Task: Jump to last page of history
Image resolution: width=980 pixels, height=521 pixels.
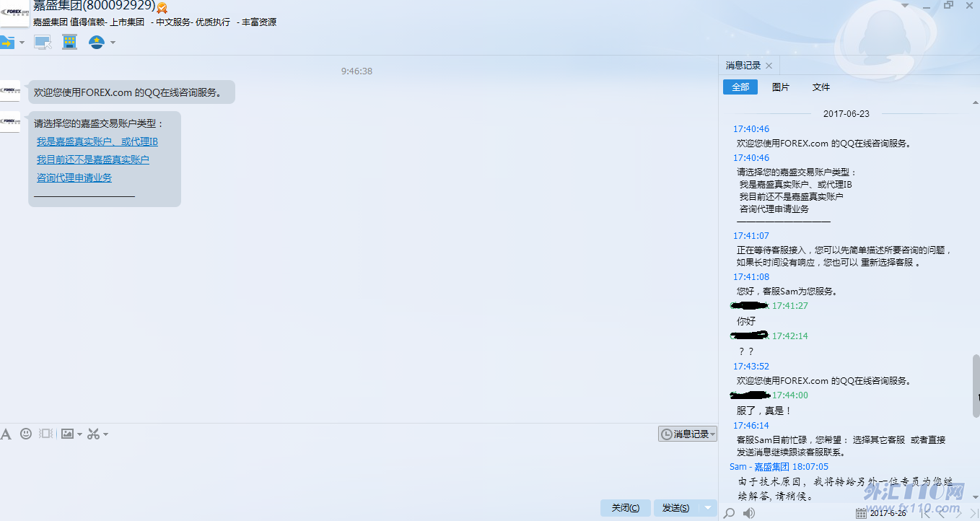Action: click(x=974, y=513)
